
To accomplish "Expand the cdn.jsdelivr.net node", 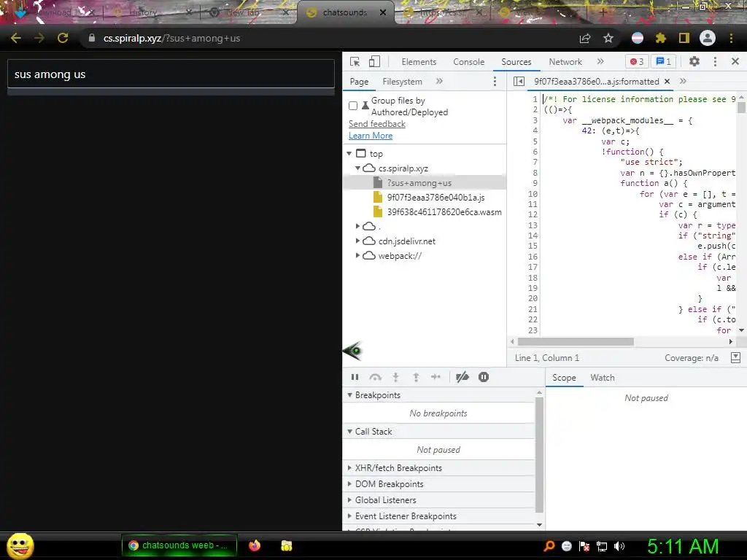I will pos(357,241).
